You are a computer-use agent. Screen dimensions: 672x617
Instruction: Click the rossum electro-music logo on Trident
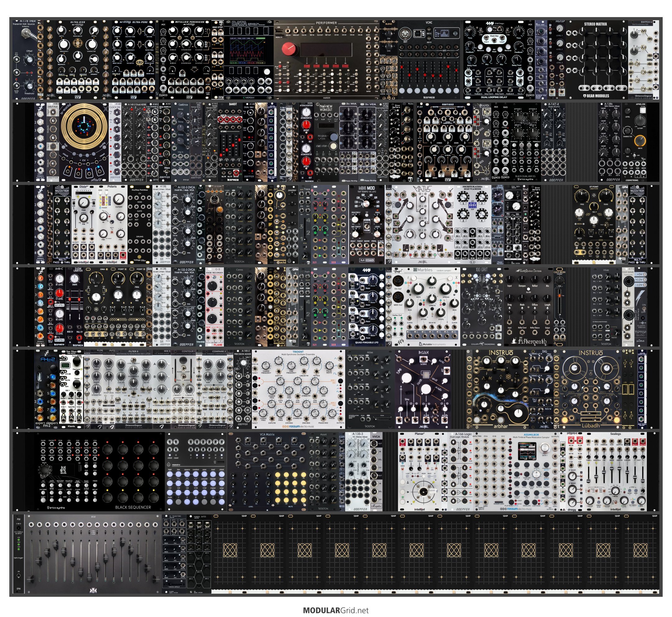[x=298, y=426]
